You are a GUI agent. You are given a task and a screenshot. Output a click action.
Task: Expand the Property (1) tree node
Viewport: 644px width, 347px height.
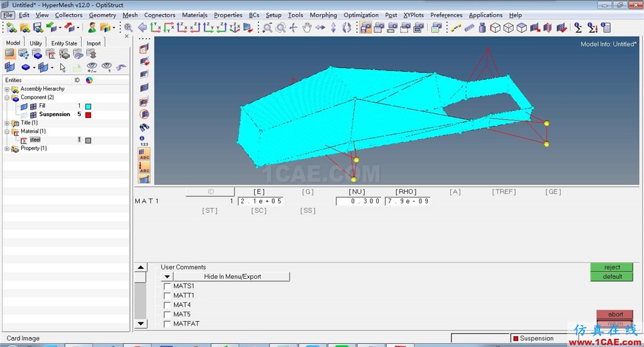coord(7,149)
